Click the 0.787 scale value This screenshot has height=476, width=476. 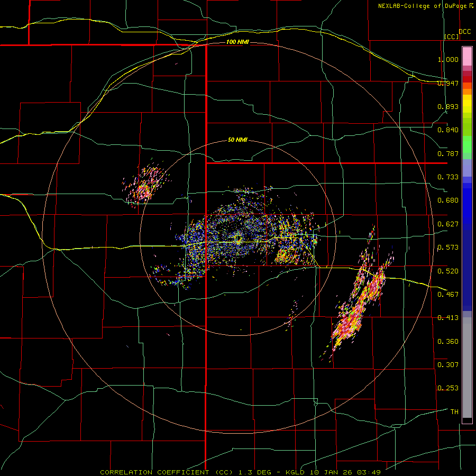pos(448,153)
